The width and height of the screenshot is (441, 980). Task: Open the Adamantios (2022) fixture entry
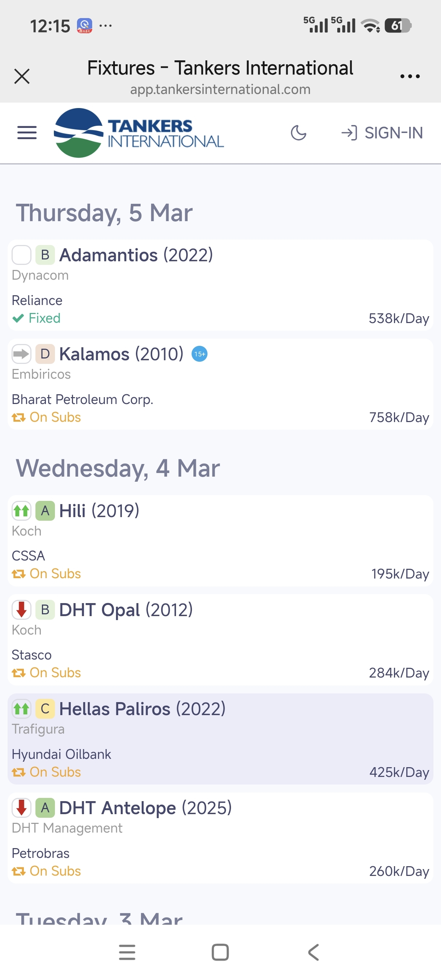tap(220, 285)
